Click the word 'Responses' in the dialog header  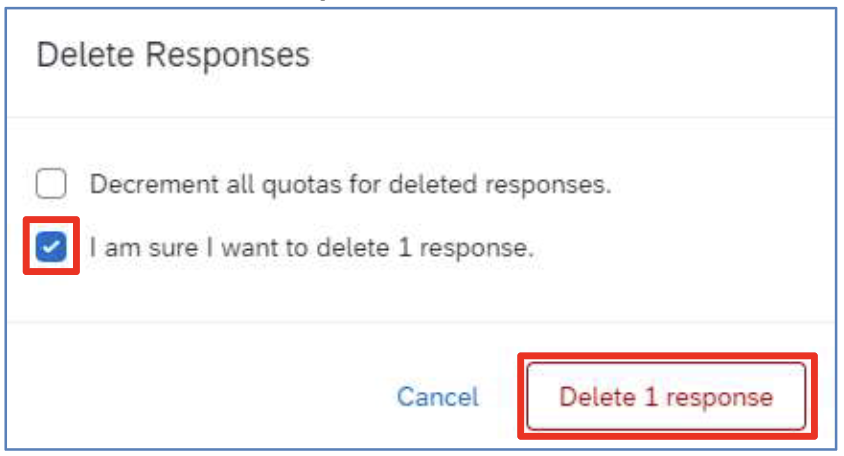point(228,55)
